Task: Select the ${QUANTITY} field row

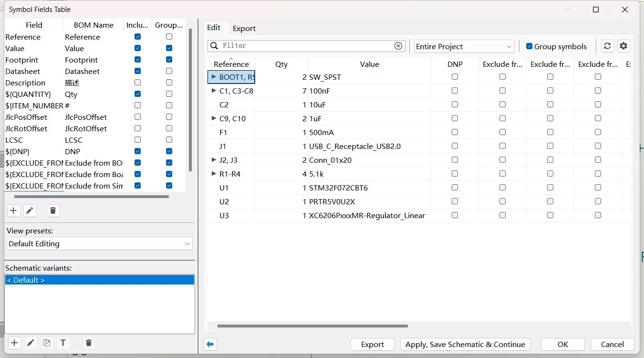Action: (x=94, y=94)
